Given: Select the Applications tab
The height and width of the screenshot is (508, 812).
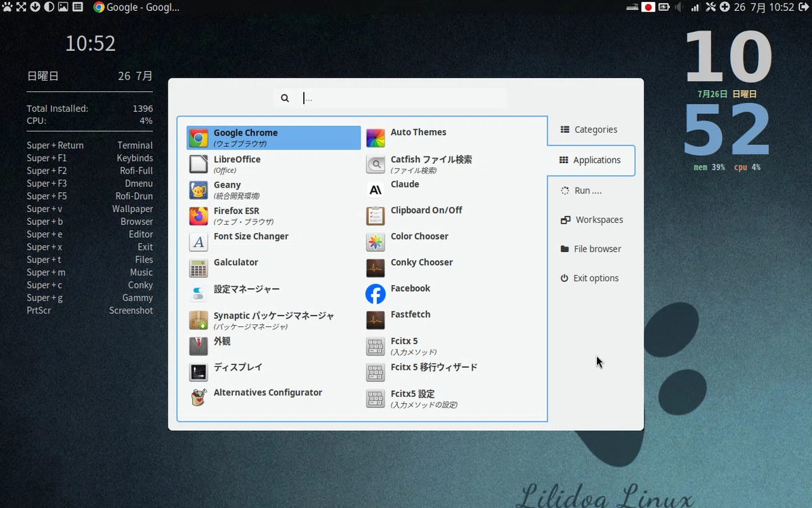Looking at the screenshot, I should (x=590, y=161).
